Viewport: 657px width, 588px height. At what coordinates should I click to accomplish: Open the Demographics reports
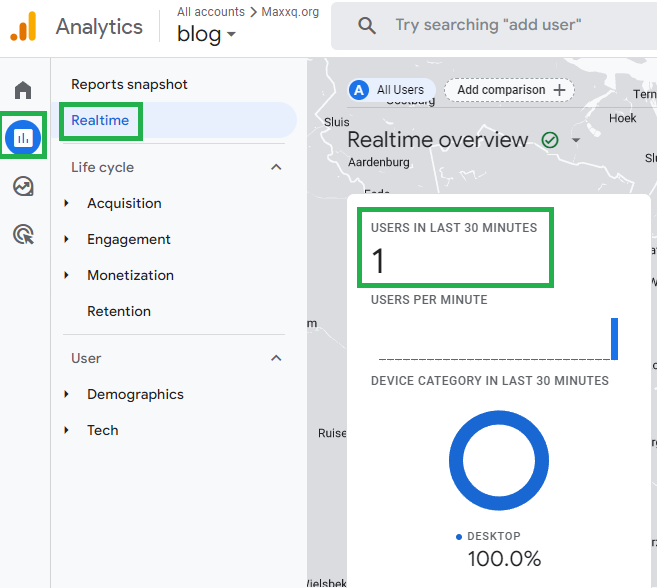click(135, 394)
